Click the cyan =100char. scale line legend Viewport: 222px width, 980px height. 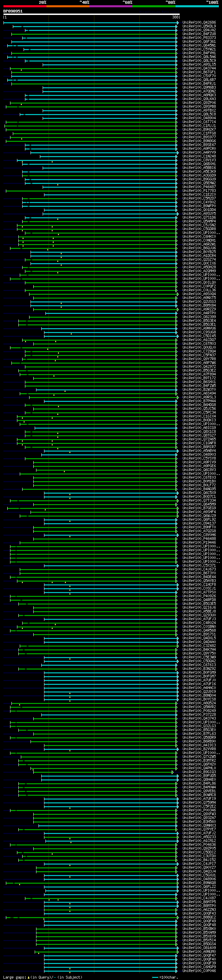coord(155,977)
